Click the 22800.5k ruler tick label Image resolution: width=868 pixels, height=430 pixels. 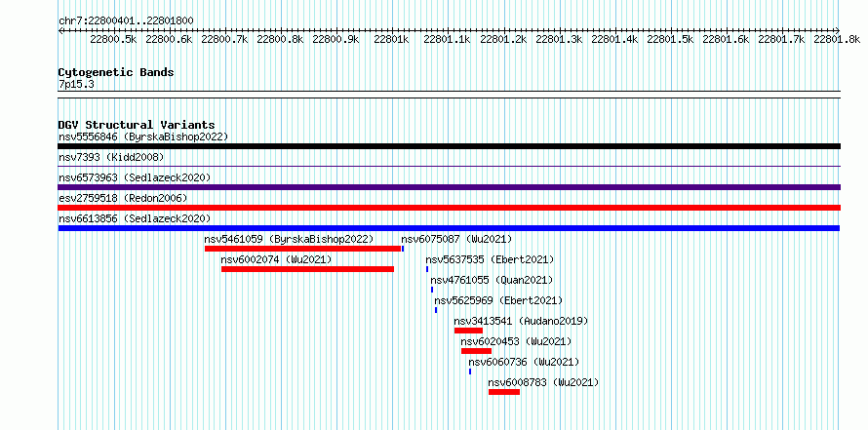pos(113,39)
